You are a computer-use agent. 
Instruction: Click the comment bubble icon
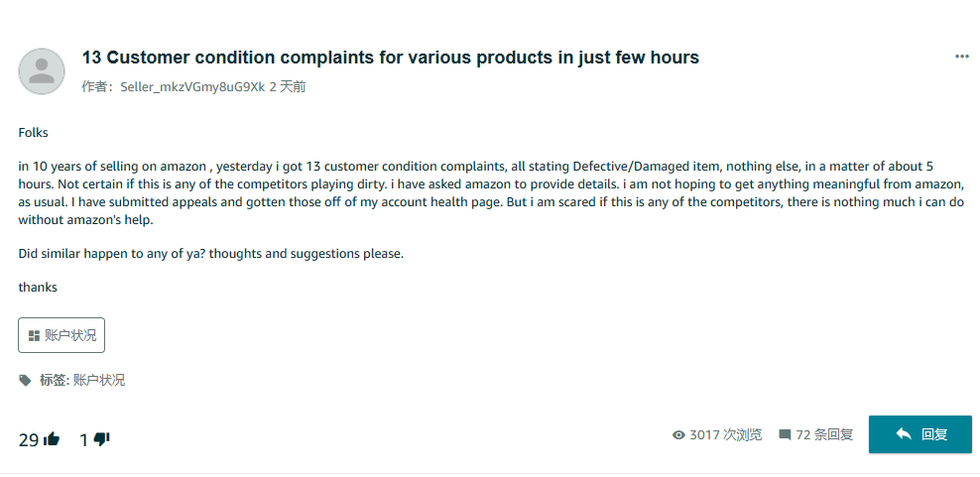[785, 434]
